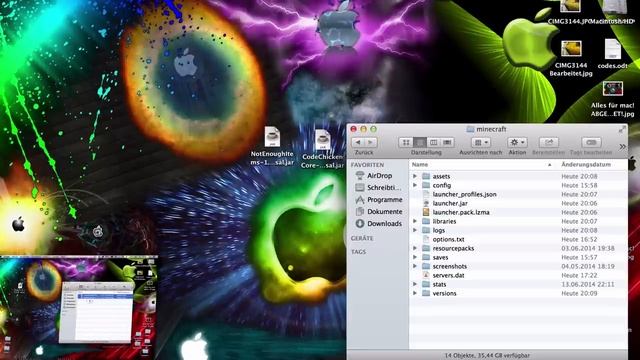Select the config folder row
This screenshot has height=360, width=640.
[x=518, y=185]
